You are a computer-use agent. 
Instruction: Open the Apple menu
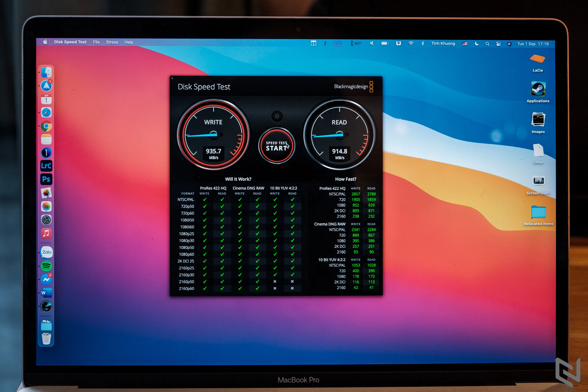[x=45, y=42]
